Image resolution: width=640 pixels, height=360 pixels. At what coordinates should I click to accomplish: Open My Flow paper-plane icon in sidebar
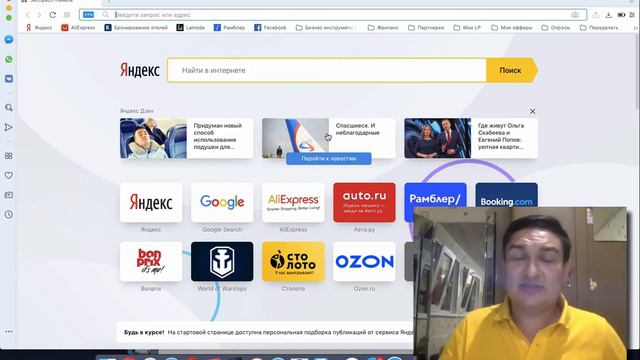(9, 127)
